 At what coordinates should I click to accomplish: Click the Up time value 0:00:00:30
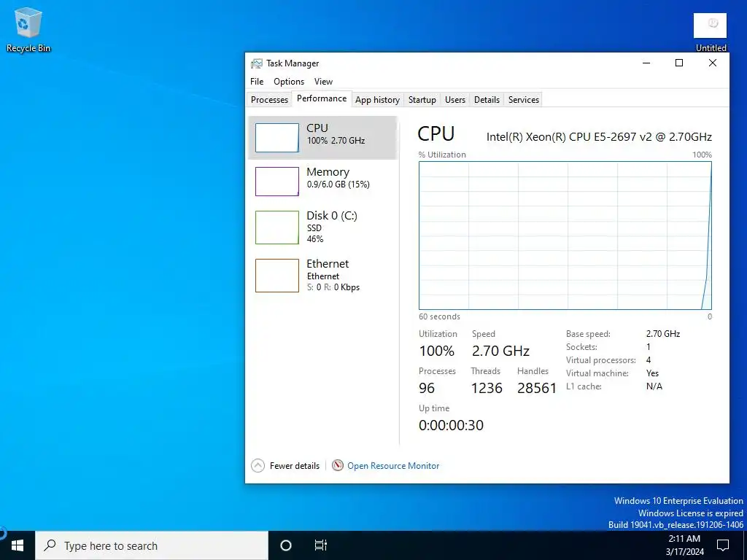(451, 425)
